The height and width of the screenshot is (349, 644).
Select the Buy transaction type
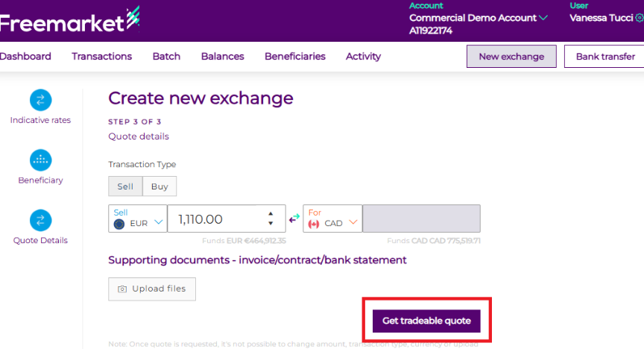tap(160, 186)
